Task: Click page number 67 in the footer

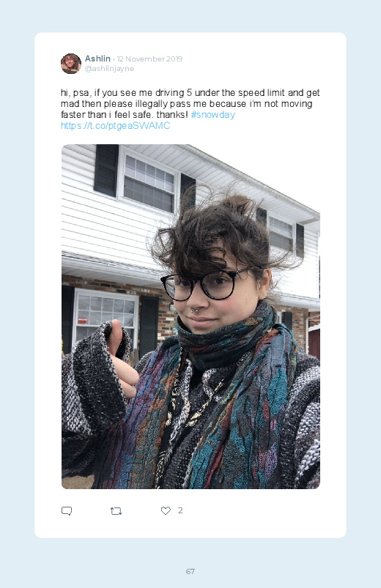Action: [190, 571]
